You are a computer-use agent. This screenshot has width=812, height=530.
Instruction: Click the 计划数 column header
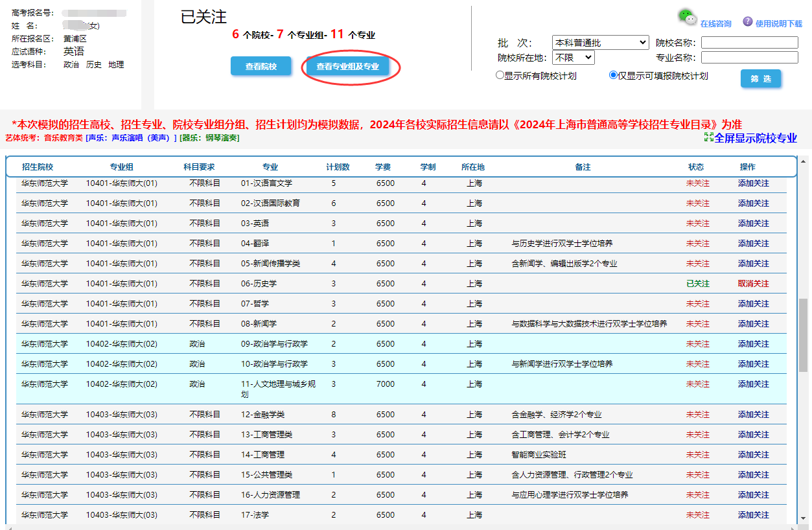point(338,167)
